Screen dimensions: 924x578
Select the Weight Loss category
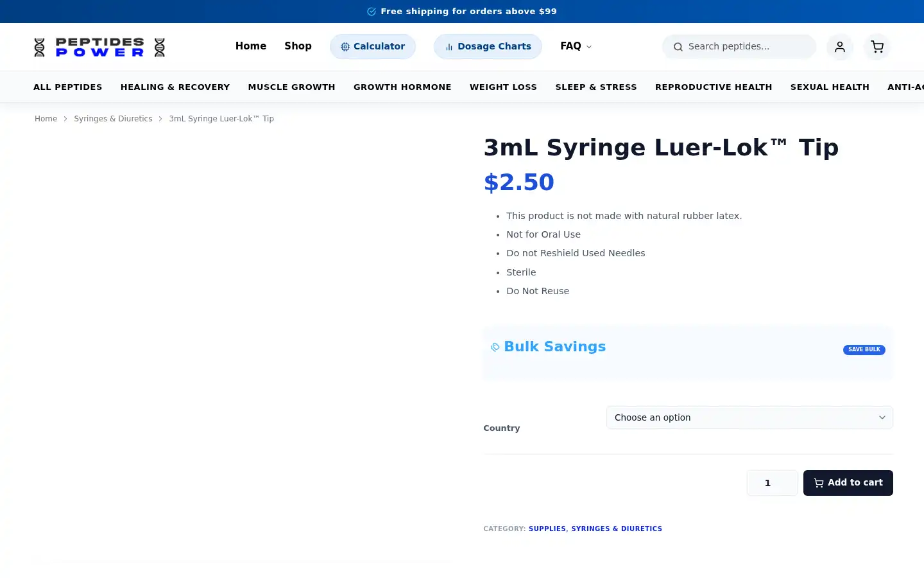click(x=503, y=87)
